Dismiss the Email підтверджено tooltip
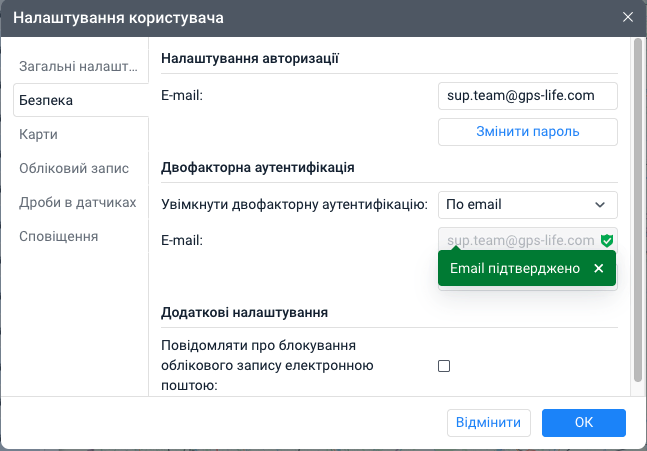This screenshot has width=647, height=451. [x=599, y=268]
